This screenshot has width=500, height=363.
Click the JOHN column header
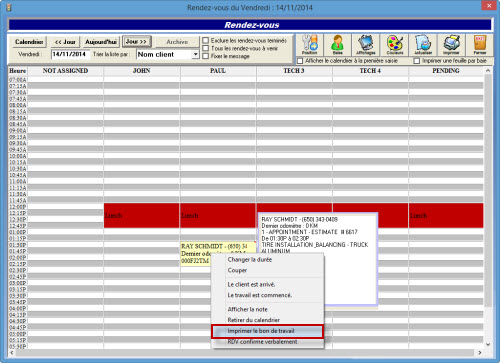pyautogui.click(x=142, y=71)
